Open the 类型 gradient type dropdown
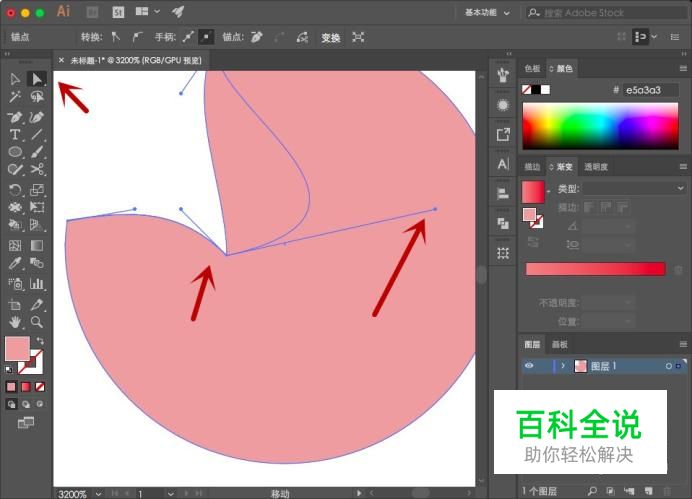692x499 pixels. click(634, 188)
